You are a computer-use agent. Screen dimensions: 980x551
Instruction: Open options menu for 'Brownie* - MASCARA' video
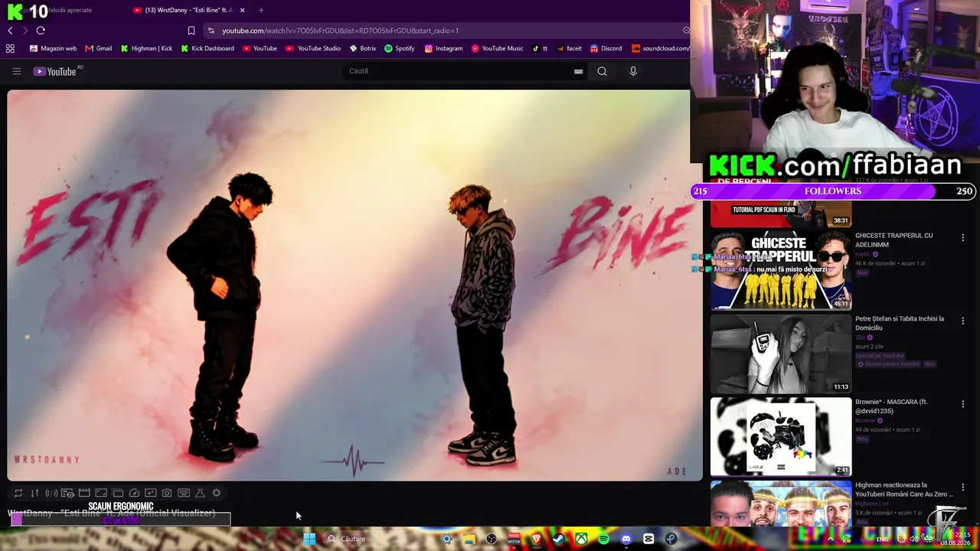click(962, 404)
